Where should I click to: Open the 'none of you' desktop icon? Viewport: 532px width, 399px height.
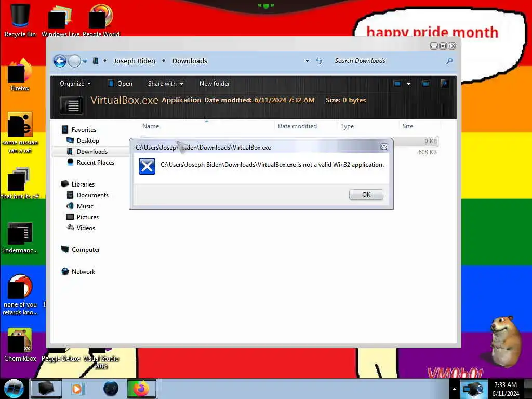(20, 295)
